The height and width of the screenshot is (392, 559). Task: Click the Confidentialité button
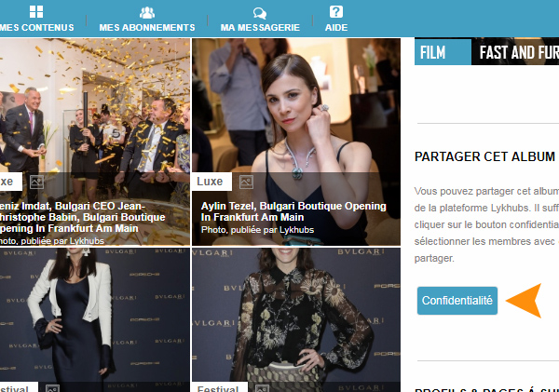[457, 301]
